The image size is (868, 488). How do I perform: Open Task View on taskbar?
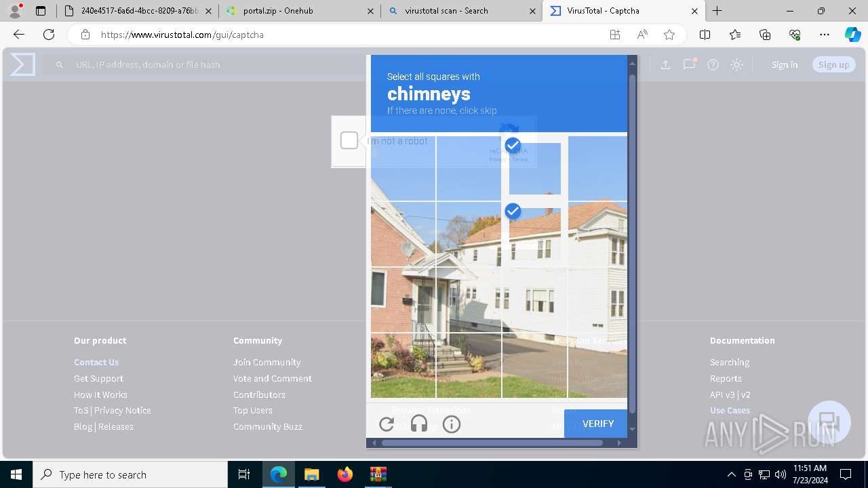pos(244,474)
